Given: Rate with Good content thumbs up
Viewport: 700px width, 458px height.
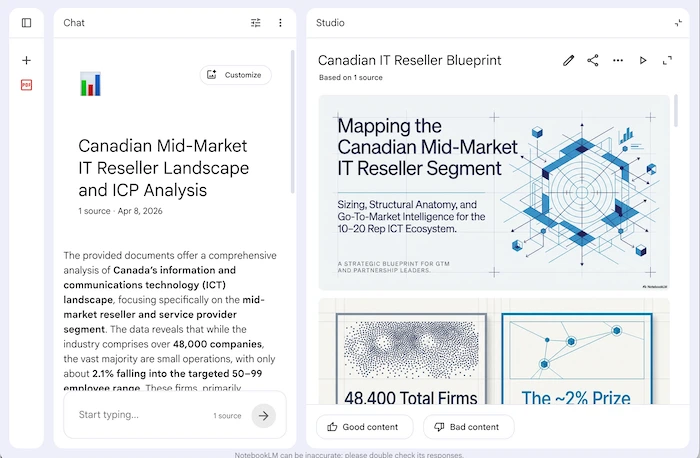Looking at the screenshot, I should pos(364,427).
